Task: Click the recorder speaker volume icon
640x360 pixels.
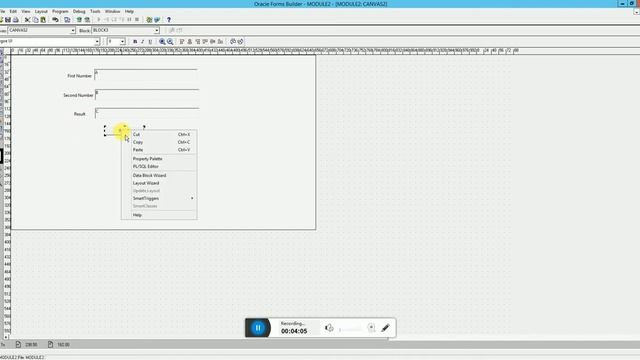Action: [x=329, y=328]
